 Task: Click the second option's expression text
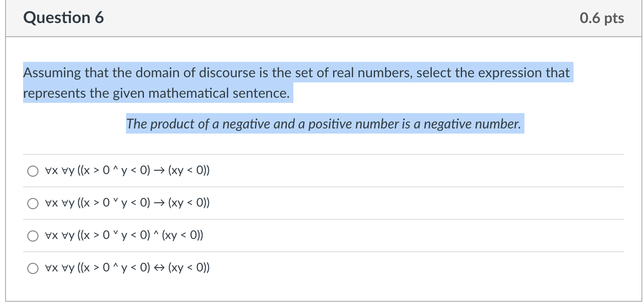coord(126,203)
